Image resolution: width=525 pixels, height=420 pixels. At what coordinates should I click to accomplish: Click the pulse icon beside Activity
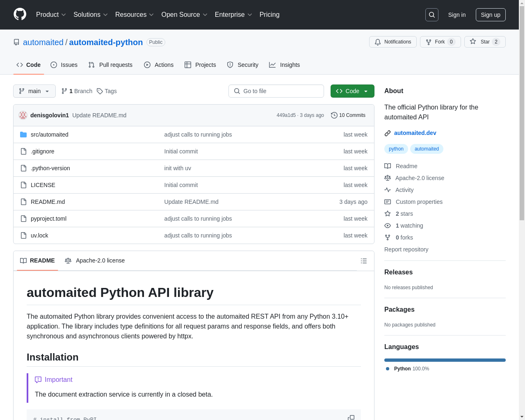click(x=388, y=190)
